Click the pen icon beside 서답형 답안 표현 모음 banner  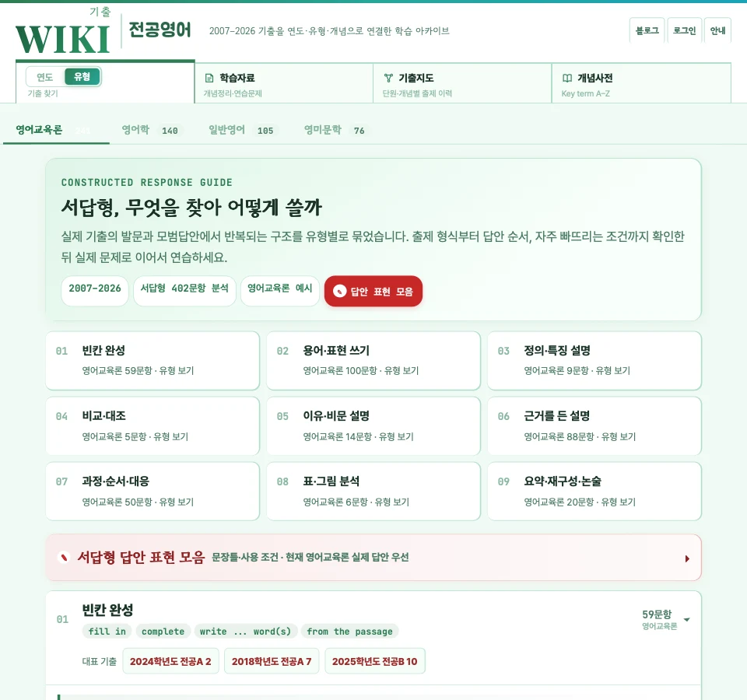[x=63, y=557]
